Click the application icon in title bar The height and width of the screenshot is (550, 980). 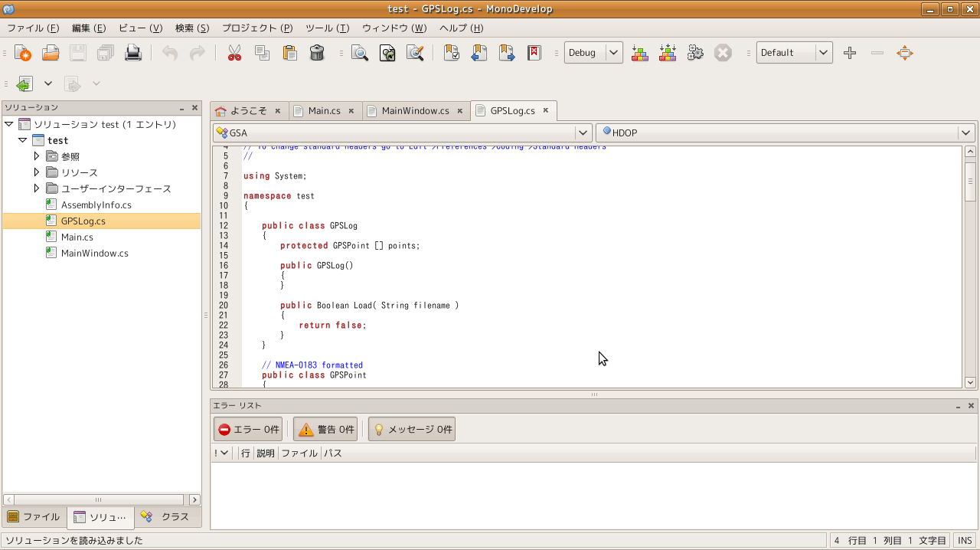[8, 9]
